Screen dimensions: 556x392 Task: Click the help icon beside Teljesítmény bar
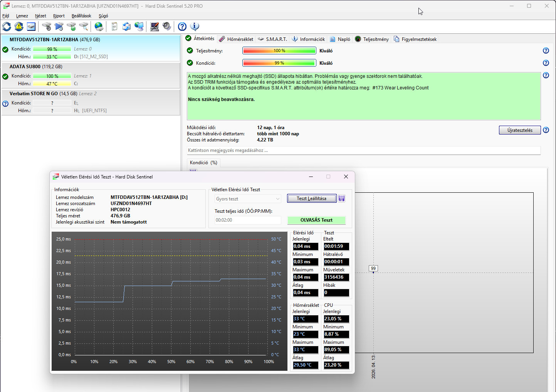[546, 50]
